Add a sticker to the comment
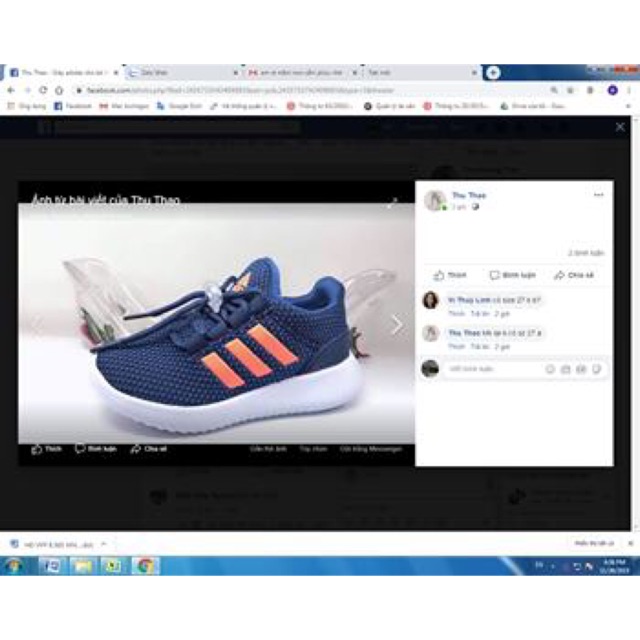Screen dimensions: 640x640 595,369
